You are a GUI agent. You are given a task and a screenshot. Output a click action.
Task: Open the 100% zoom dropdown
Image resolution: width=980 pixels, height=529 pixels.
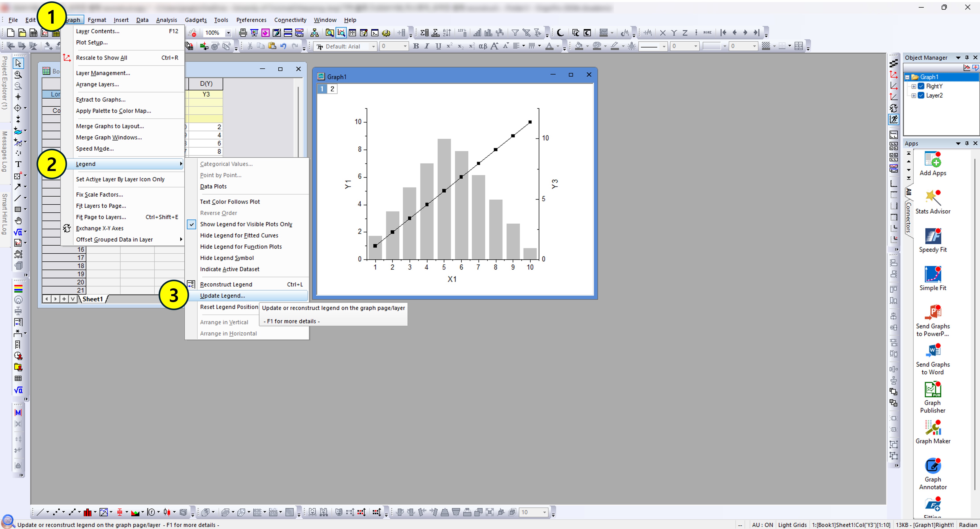[228, 33]
